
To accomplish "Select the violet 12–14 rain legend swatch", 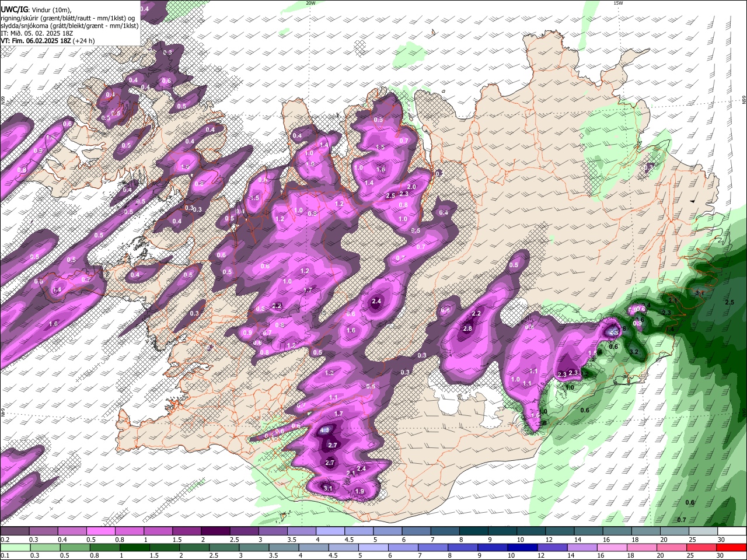I will pyautogui.click(x=551, y=547).
